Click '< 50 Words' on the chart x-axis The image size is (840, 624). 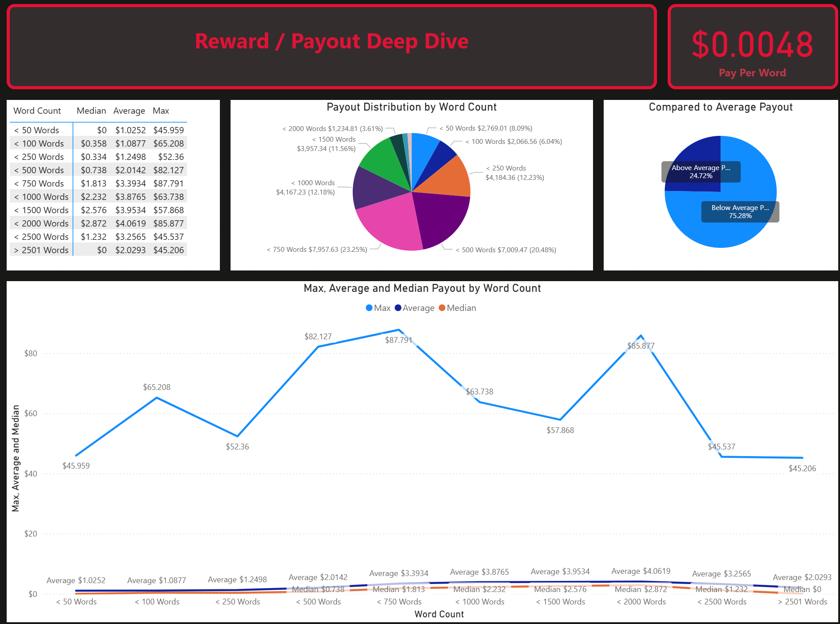[76, 602]
